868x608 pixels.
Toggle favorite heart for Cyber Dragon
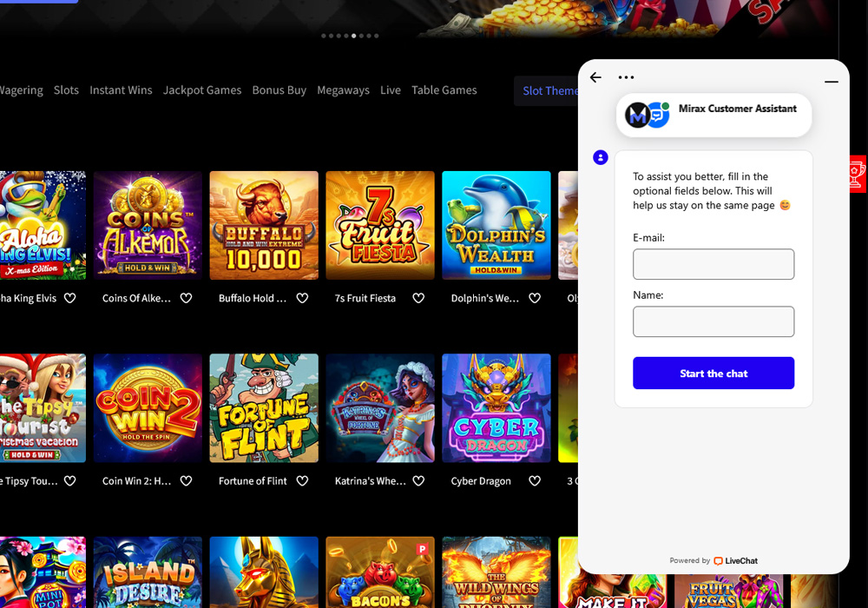(x=535, y=480)
